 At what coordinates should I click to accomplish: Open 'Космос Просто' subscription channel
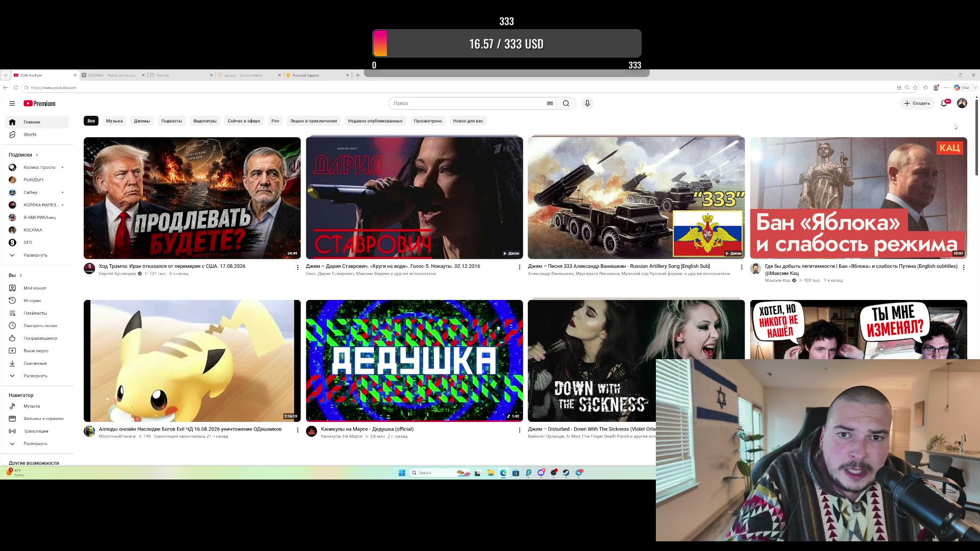coord(37,167)
